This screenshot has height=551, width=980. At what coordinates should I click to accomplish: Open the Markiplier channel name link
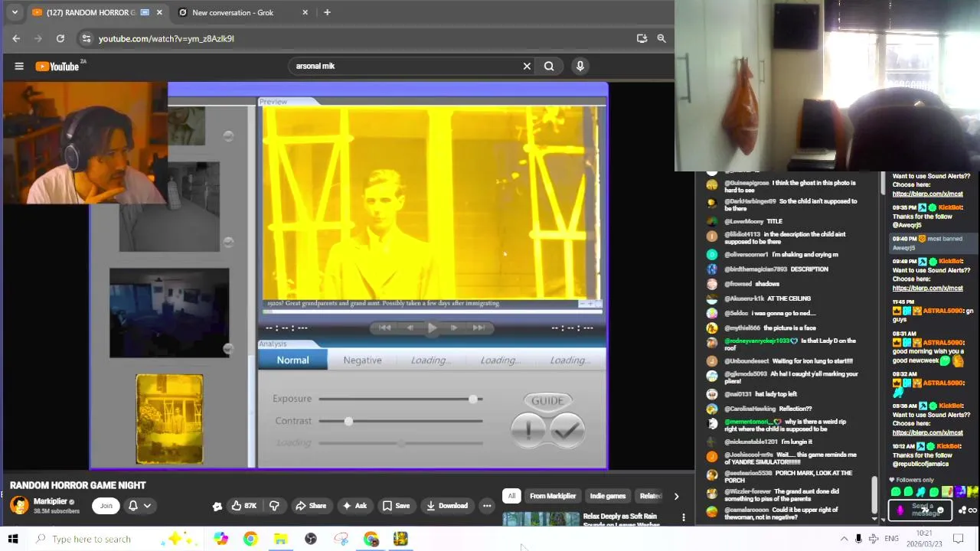(x=50, y=501)
